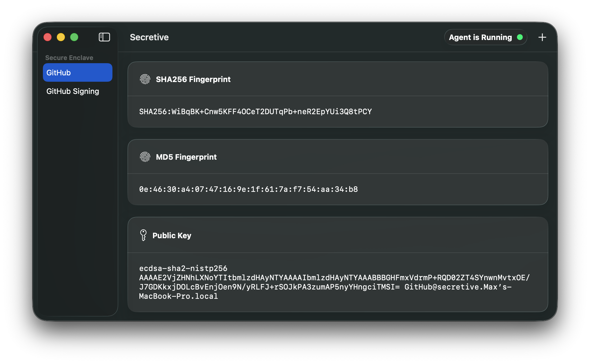Screen dimensions: 590x364
Task: Click the green agent status indicator dot
Action: (520, 37)
